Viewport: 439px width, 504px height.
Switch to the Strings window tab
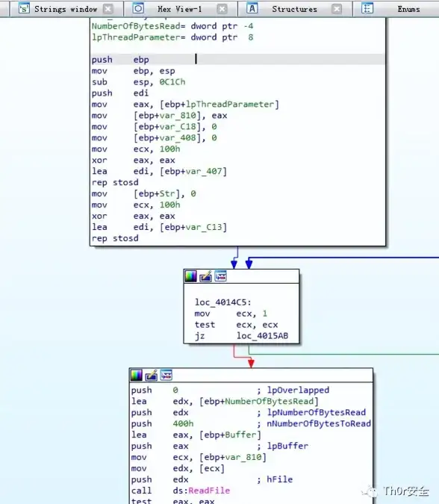pos(66,9)
